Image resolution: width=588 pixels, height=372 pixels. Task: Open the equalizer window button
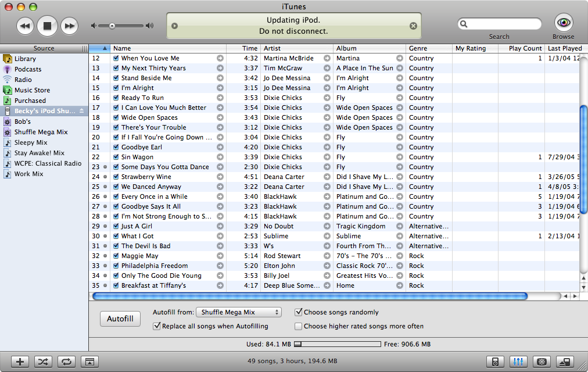tap(518, 362)
